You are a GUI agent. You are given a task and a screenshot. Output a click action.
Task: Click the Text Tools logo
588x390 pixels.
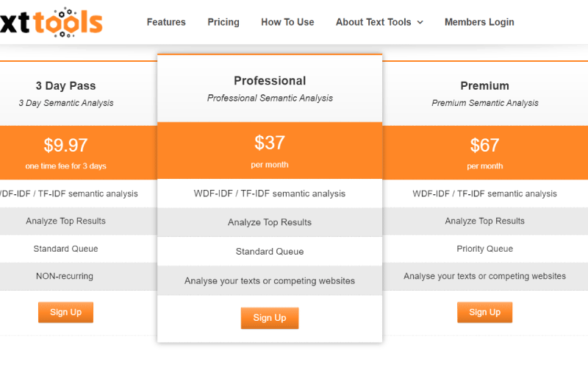pyautogui.click(x=51, y=23)
